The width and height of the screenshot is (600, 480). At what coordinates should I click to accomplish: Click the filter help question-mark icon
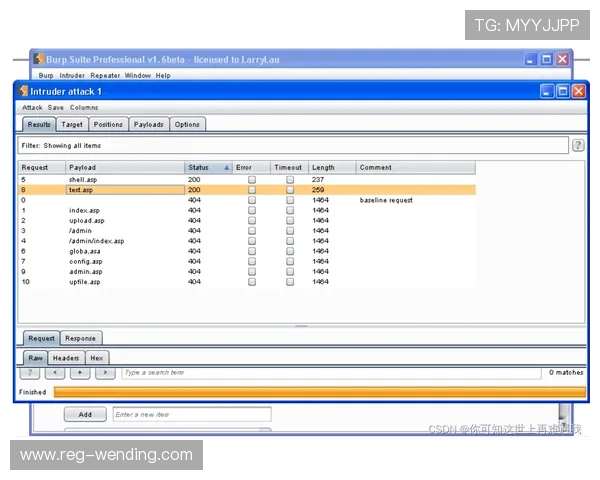click(578, 145)
